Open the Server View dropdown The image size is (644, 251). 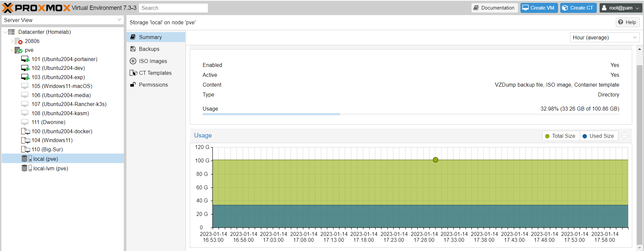[120, 20]
